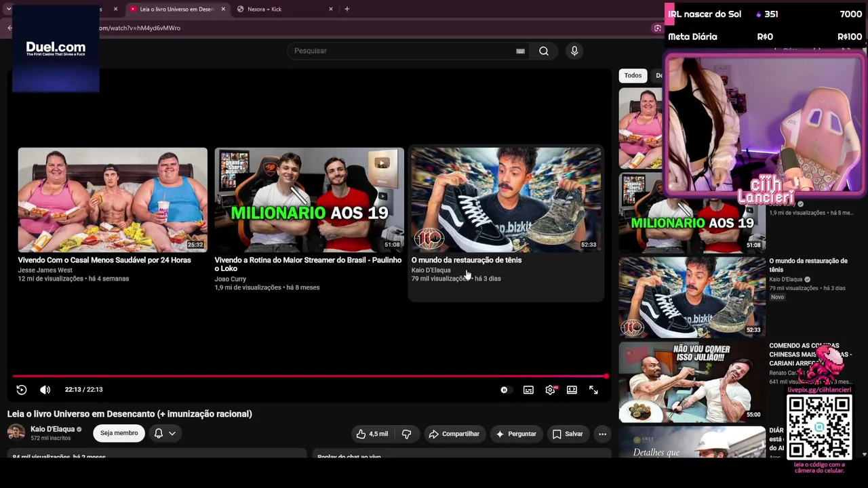Open sidebar thumbnail 'NÃO VOU COMER ISSO JULIÃO'

point(692,382)
